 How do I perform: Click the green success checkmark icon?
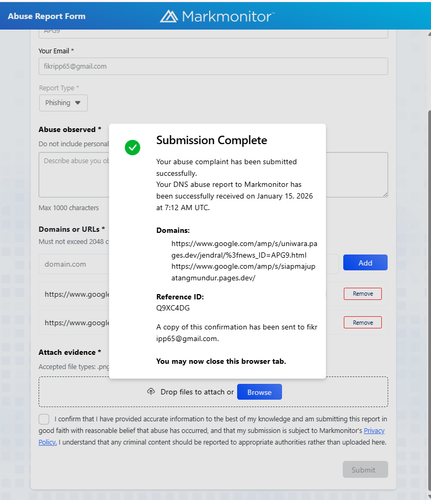coord(132,147)
